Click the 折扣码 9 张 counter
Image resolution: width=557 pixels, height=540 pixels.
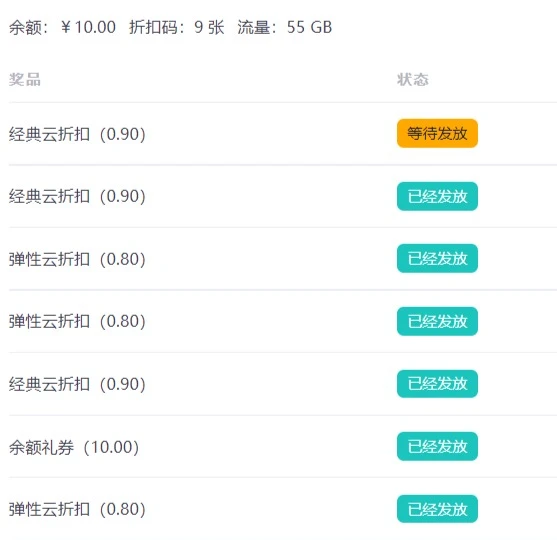(x=177, y=27)
